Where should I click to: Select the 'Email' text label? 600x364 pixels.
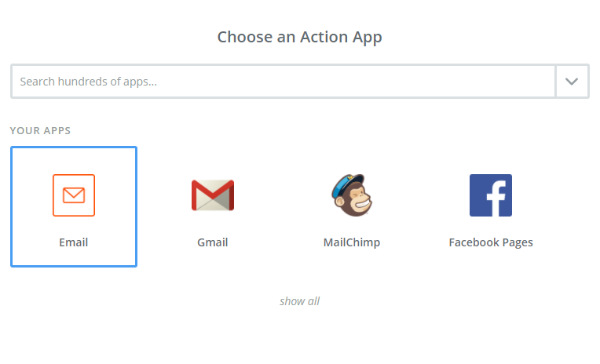pos(74,242)
